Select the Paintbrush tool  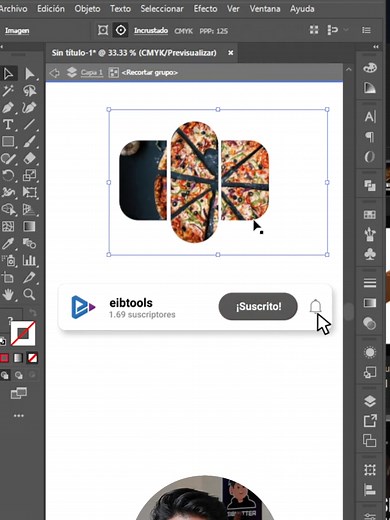pos(29,142)
